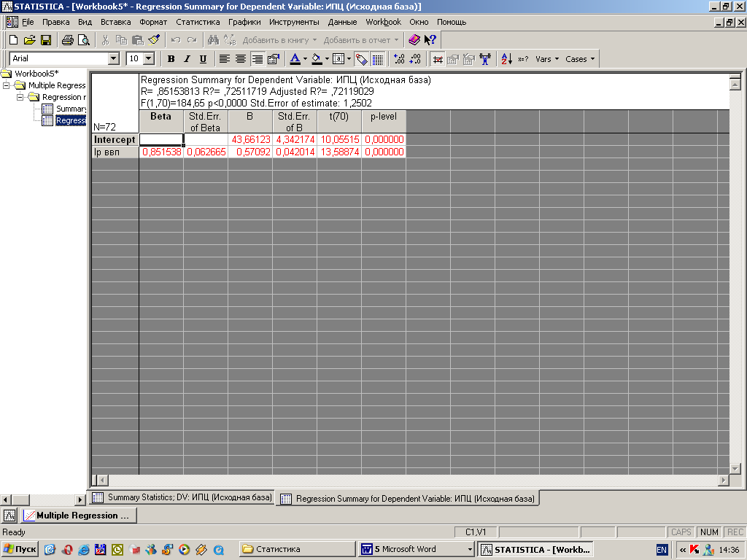Image resolution: width=747 pixels, height=560 pixels.
Task: Click the purple help book icon
Action: [x=414, y=40]
